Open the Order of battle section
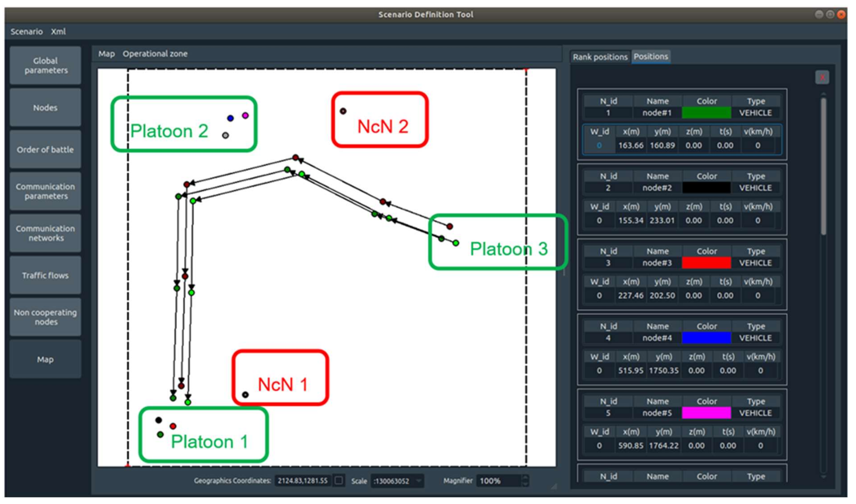The width and height of the screenshot is (856, 504). click(x=45, y=149)
